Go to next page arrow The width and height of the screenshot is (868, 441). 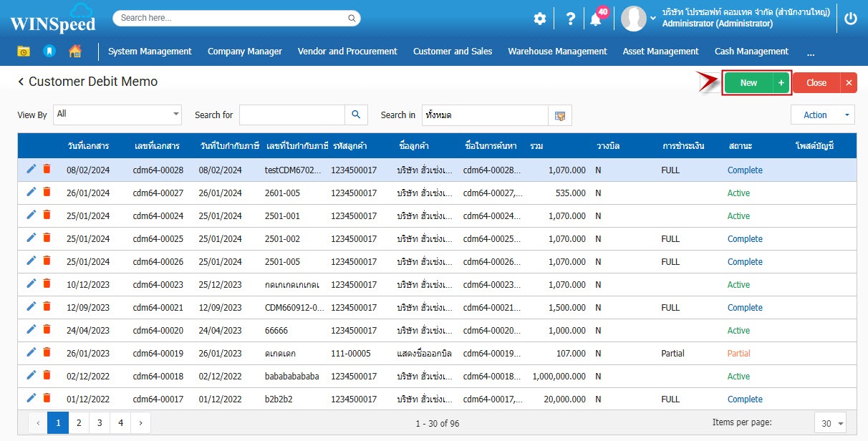click(140, 423)
